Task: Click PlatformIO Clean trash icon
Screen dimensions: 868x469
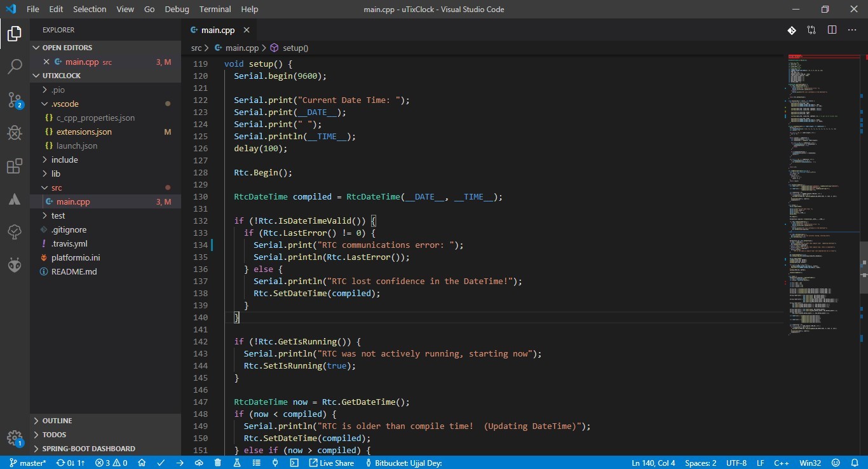Action: [218, 463]
